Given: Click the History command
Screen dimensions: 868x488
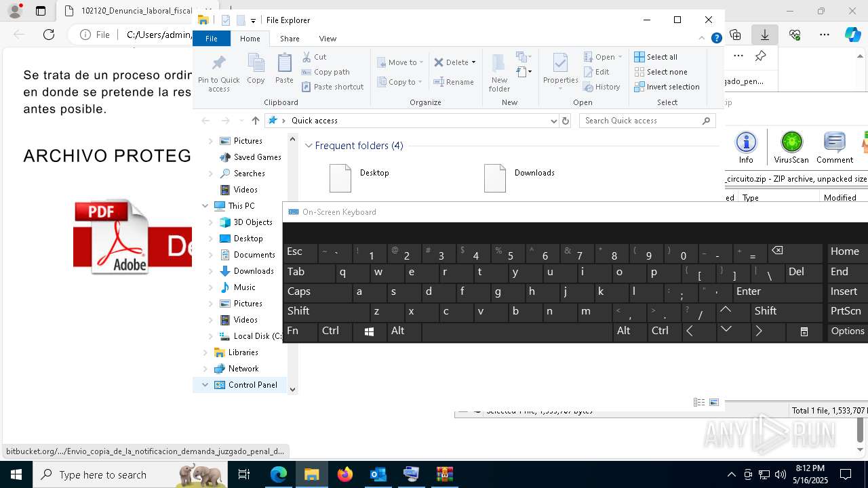Looking at the screenshot, I should 601,87.
